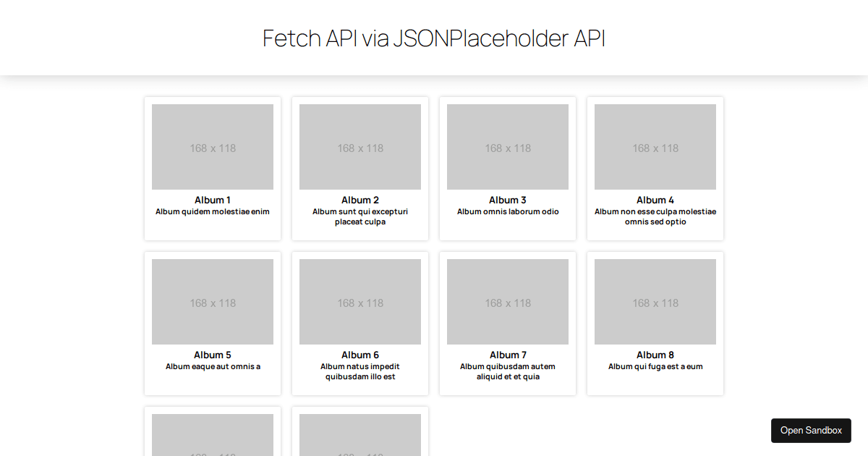Click the Album 1 card title

(x=212, y=200)
